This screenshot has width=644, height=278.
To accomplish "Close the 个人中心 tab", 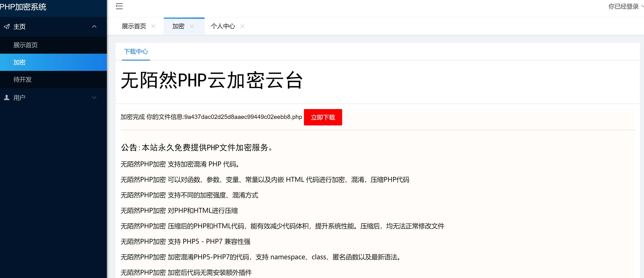I will pos(242,26).
